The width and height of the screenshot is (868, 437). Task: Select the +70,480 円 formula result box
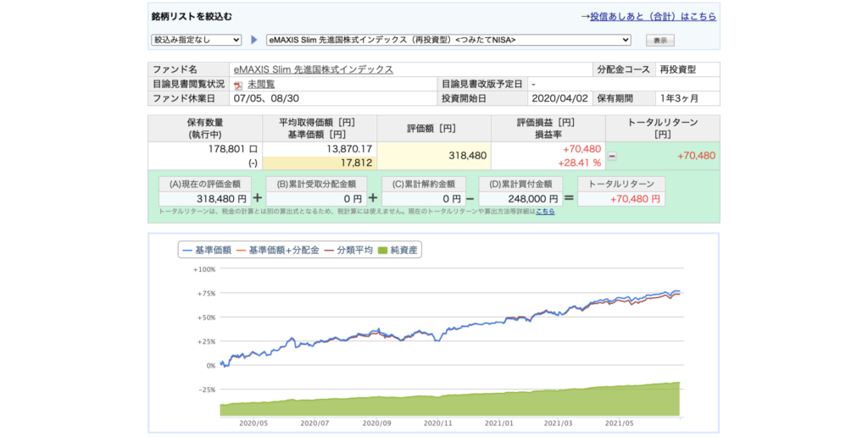[x=621, y=198]
